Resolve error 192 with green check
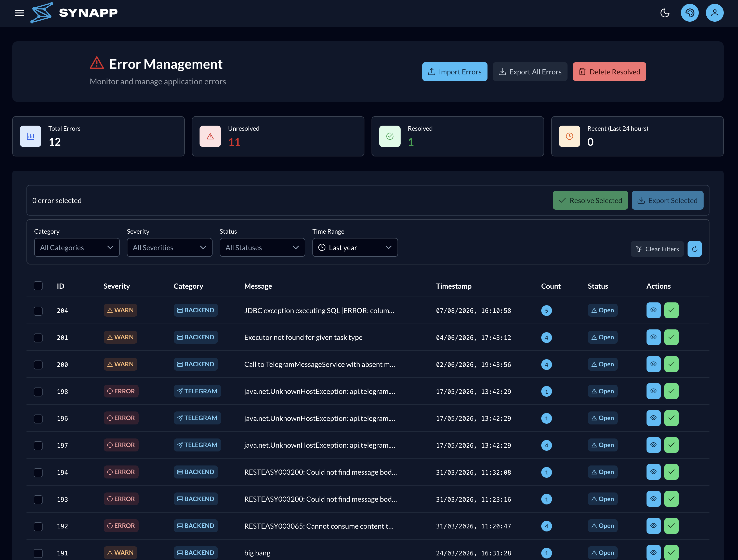The height and width of the screenshot is (560, 738). pyautogui.click(x=671, y=526)
